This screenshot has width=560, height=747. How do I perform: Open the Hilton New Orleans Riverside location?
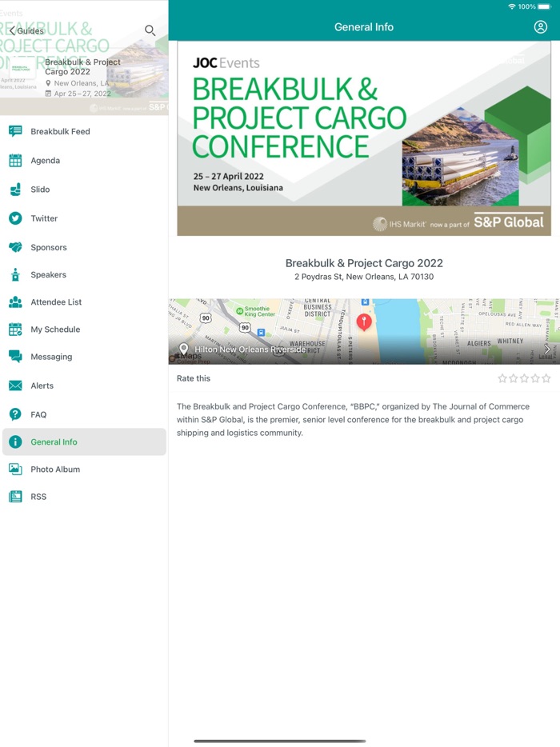tap(250, 350)
